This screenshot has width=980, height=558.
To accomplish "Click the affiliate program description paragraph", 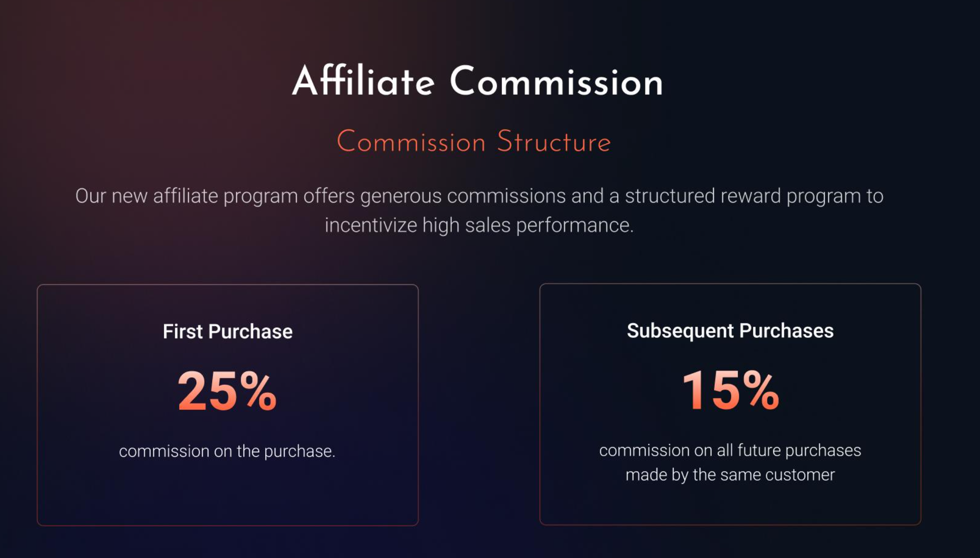I will coord(479,211).
